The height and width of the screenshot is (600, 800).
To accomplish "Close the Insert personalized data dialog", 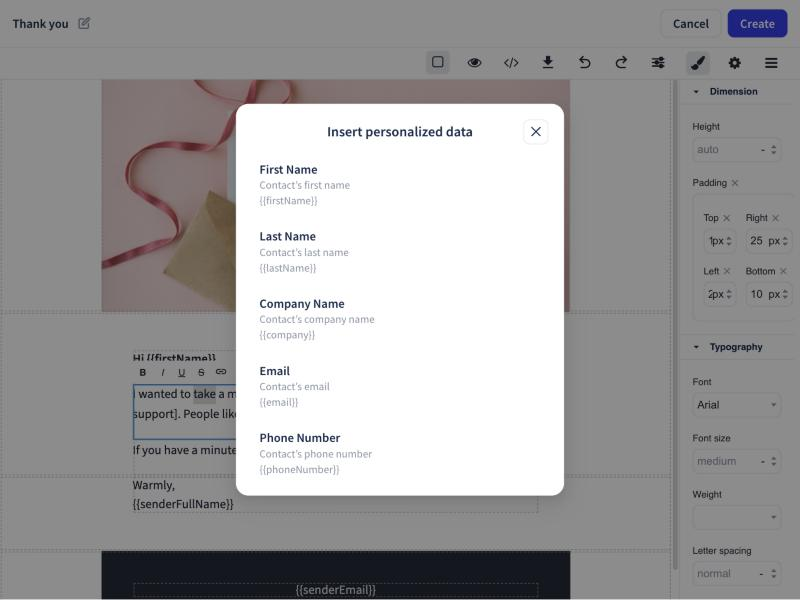I will [x=535, y=132].
